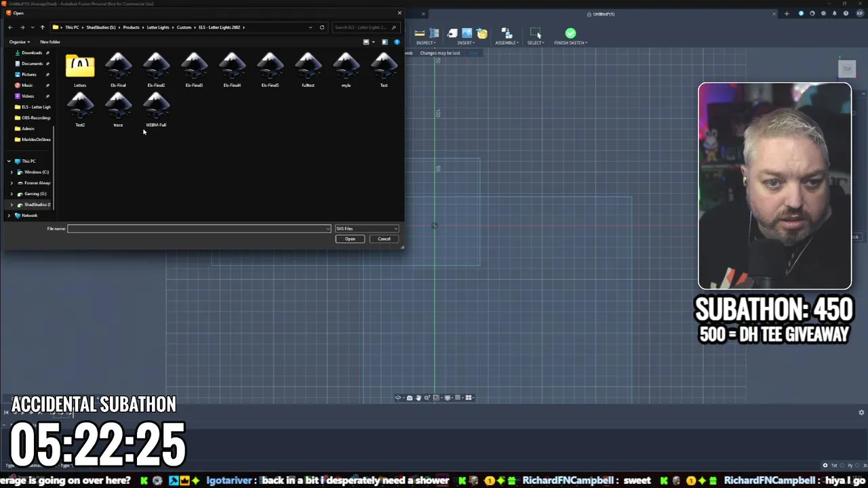Select the fulltest SVG file

pos(308,70)
